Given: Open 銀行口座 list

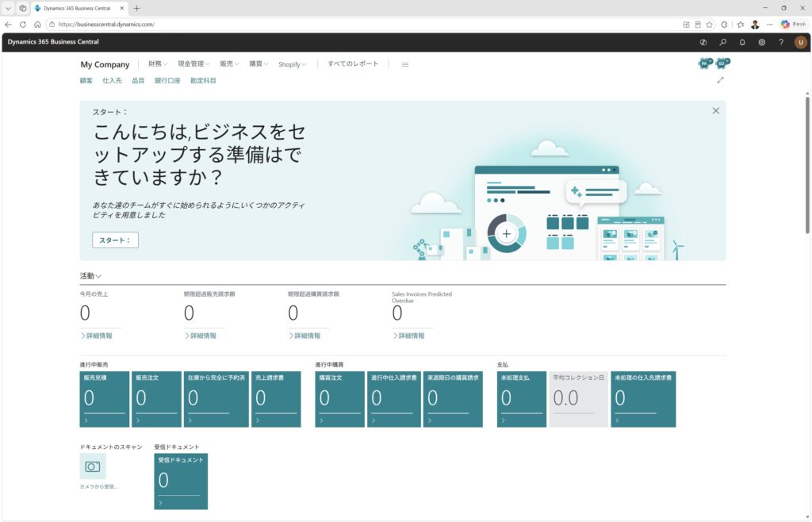Looking at the screenshot, I should point(167,81).
